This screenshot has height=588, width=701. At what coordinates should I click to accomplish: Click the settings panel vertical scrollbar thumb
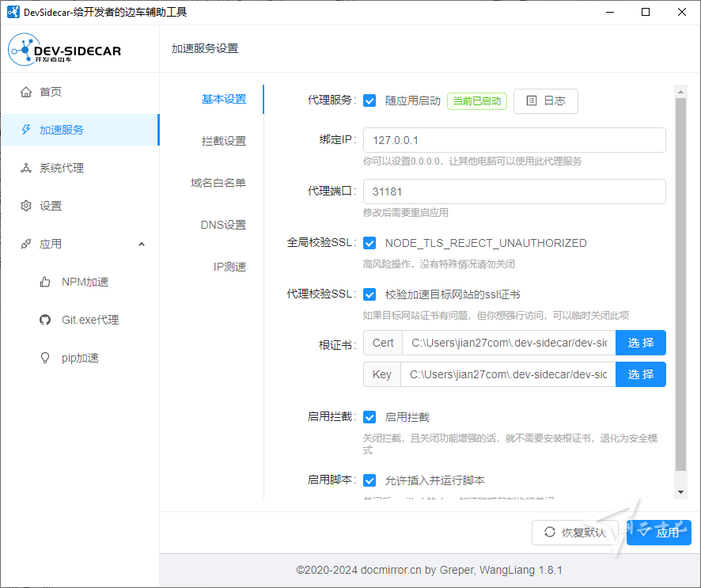tap(680, 284)
